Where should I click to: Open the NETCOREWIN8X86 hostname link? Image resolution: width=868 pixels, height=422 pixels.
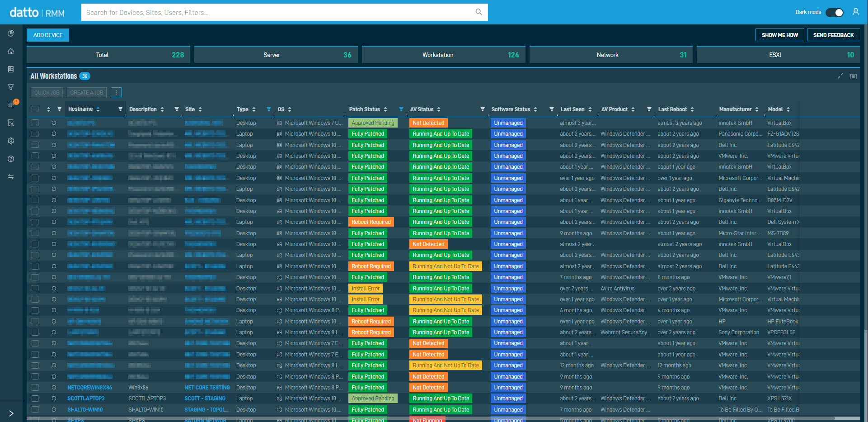coord(89,388)
